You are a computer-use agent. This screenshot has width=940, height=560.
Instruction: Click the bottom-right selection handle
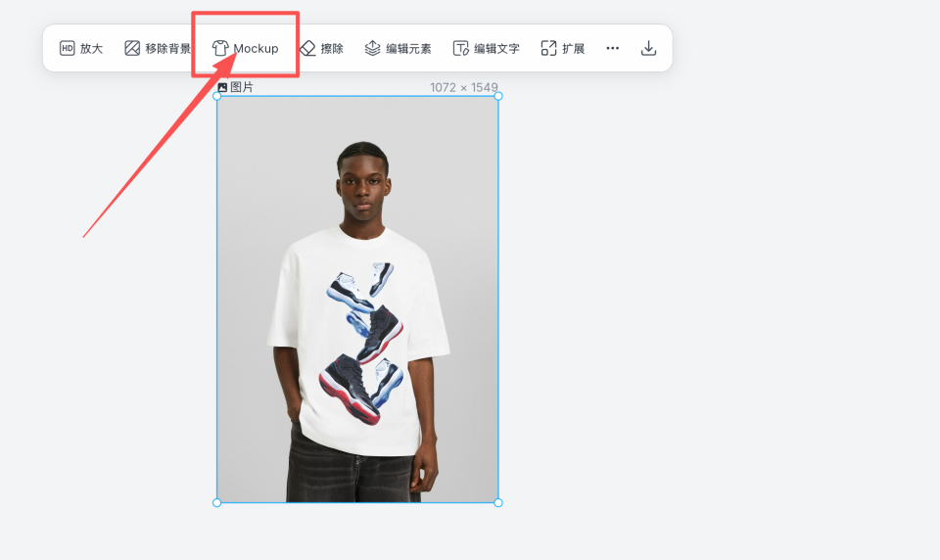coord(498,502)
